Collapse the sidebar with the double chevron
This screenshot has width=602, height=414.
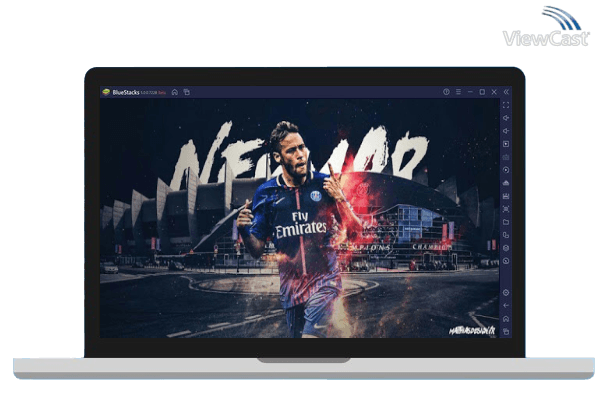(x=506, y=92)
